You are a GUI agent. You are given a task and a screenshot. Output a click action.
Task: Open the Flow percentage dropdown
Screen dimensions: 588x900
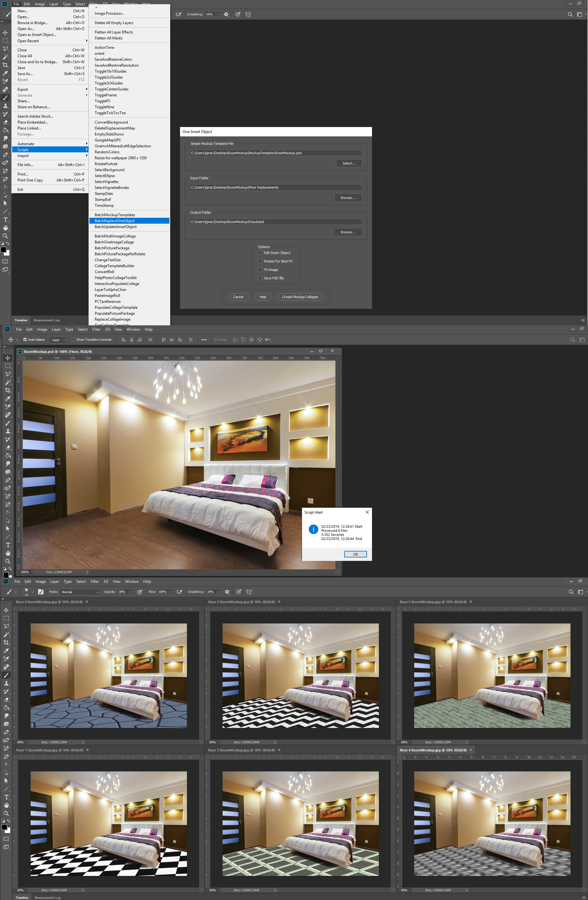click(171, 592)
